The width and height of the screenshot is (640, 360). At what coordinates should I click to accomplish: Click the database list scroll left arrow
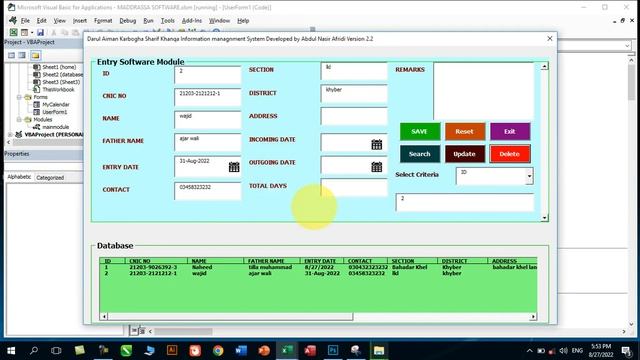tap(104, 317)
